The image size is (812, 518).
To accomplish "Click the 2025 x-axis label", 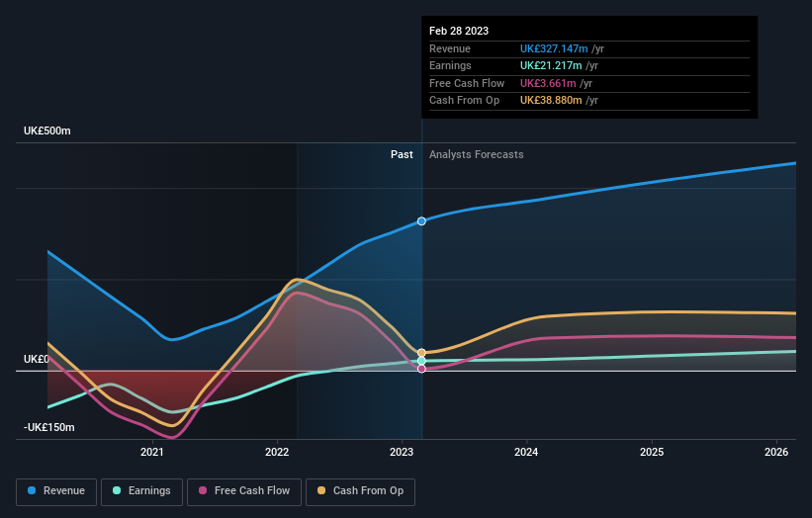I will coord(652,453).
